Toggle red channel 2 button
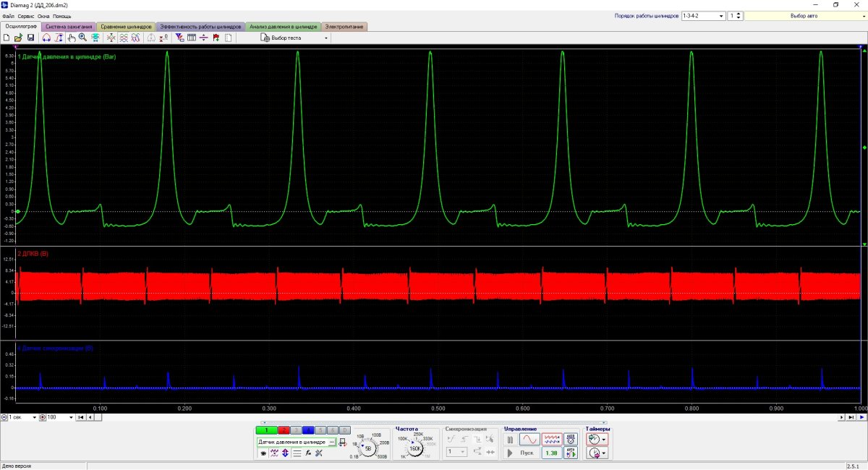The width and height of the screenshot is (868, 470). pos(284,430)
